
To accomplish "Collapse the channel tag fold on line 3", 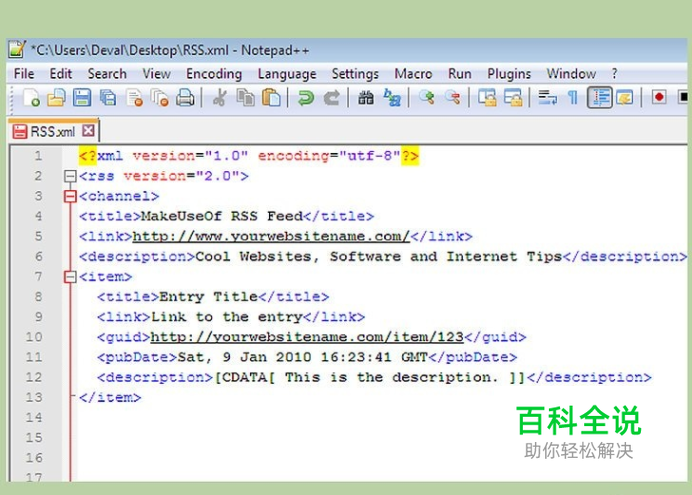I will [70, 196].
